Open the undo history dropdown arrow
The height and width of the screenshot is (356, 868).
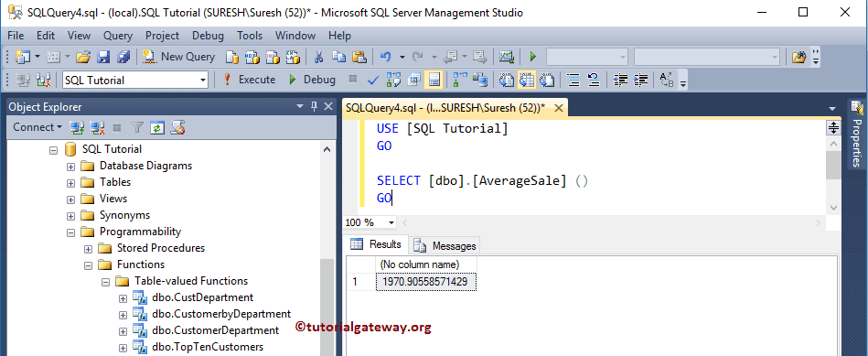point(402,57)
